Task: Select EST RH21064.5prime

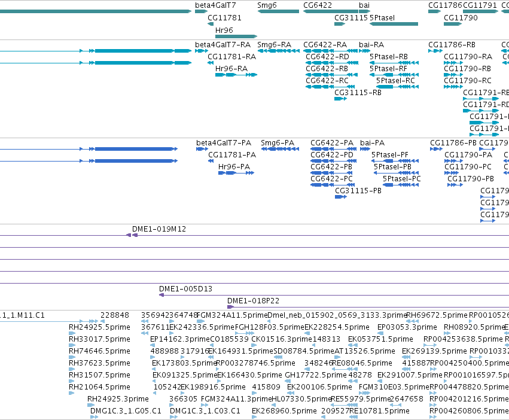Action: coord(71,393)
